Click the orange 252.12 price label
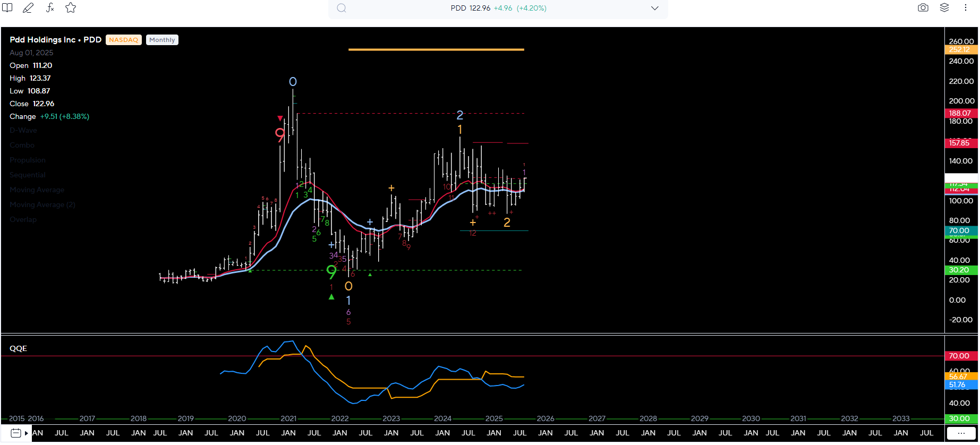Viewport: 980px width, 445px height. click(x=960, y=50)
